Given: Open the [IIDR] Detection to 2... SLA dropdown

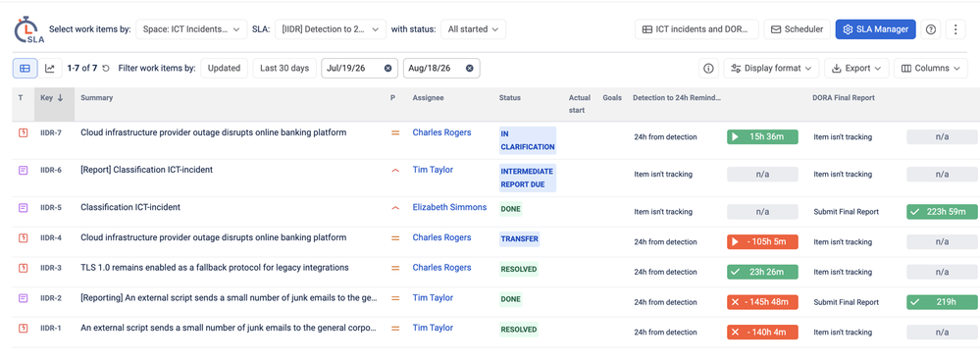Looking at the screenshot, I should coord(330,29).
